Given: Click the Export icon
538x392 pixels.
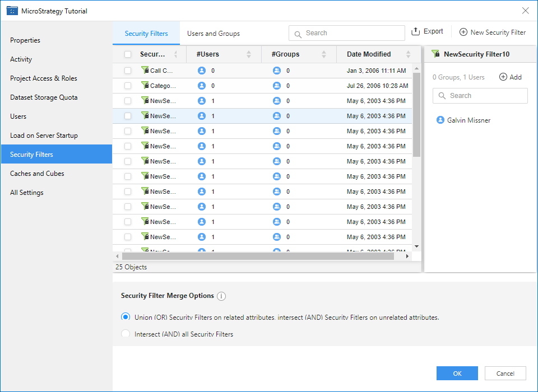Looking at the screenshot, I should pos(416,32).
